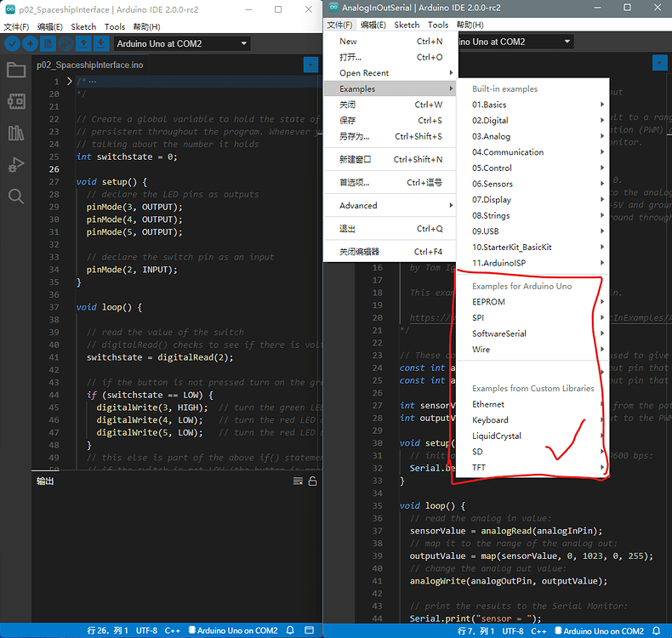Screen dimensions: 672x638
Task: Open the Debug panel icon in sidebar
Action: pyautogui.click(x=15, y=164)
